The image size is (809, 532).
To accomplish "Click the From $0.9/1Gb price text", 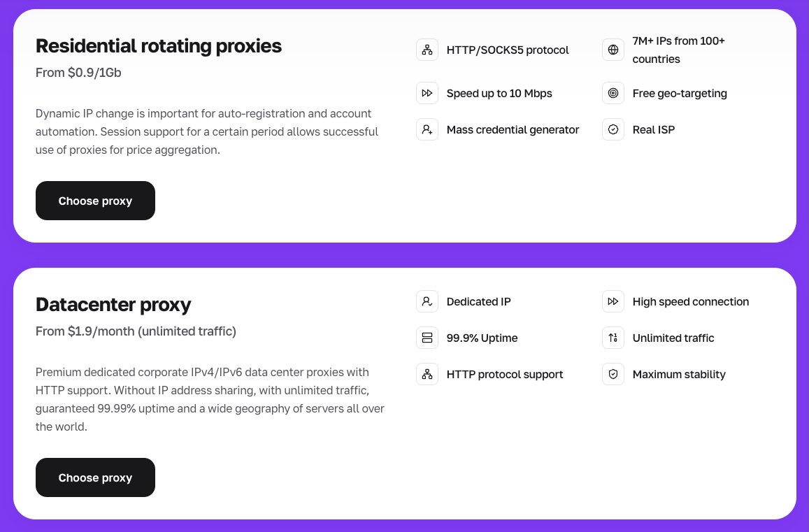I will pyautogui.click(x=78, y=72).
